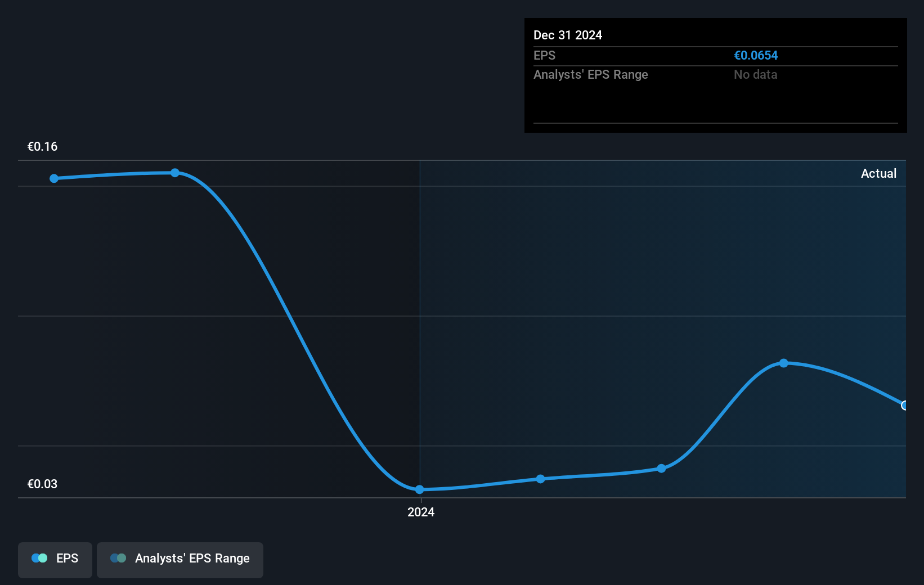Click the Analysts' EPS Range tooltip row label
This screenshot has width=924, height=585.
tap(591, 75)
